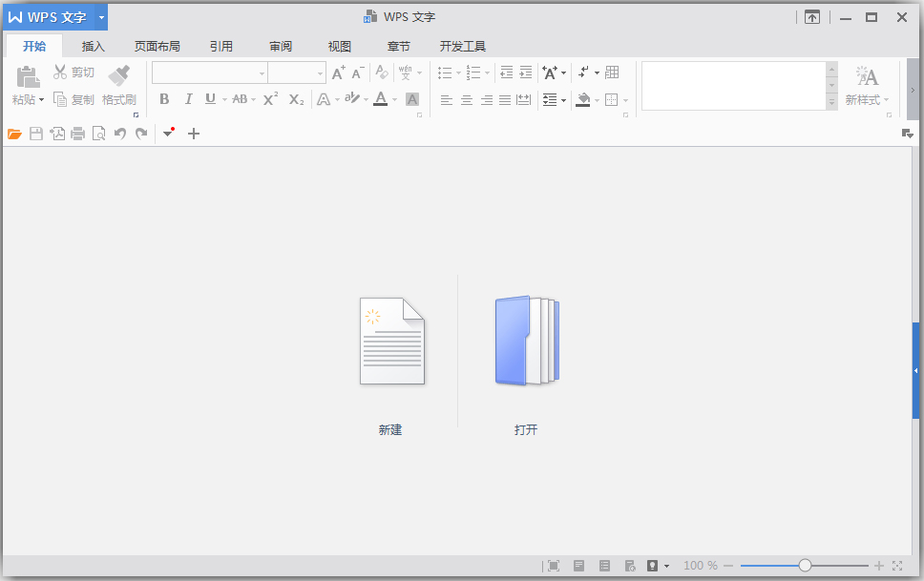Toggle strikethrough AB button
The image size is (924, 581).
(x=240, y=99)
